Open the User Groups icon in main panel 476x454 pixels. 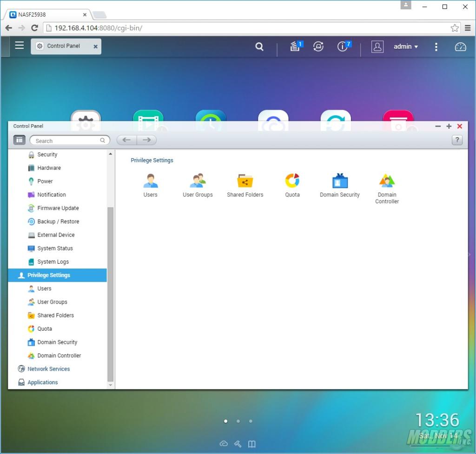coord(198,181)
